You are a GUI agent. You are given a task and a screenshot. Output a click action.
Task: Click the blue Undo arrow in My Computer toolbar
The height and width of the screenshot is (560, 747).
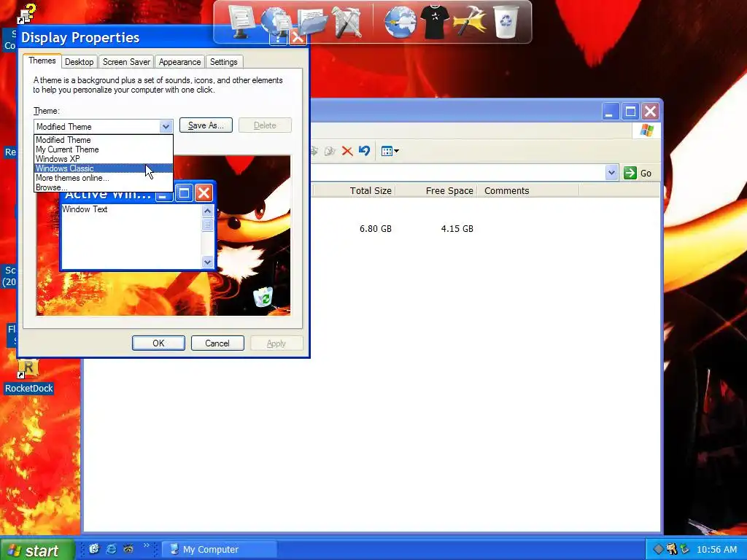(365, 151)
